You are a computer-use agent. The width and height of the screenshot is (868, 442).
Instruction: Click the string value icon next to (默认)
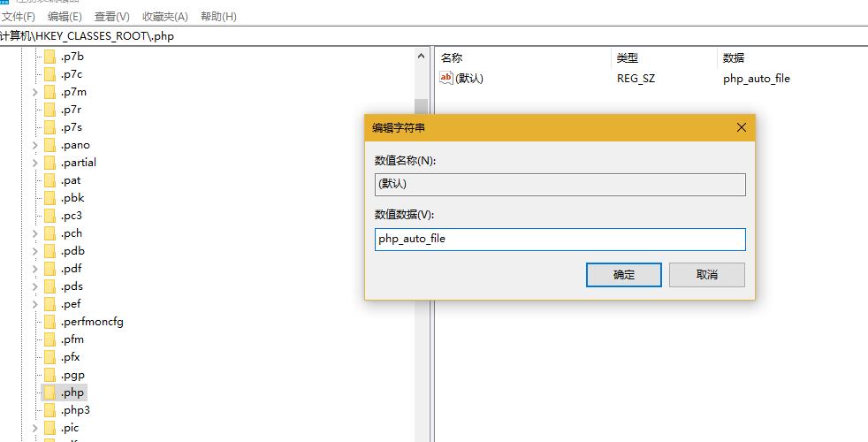pyautogui.click(x=446, y=79)
